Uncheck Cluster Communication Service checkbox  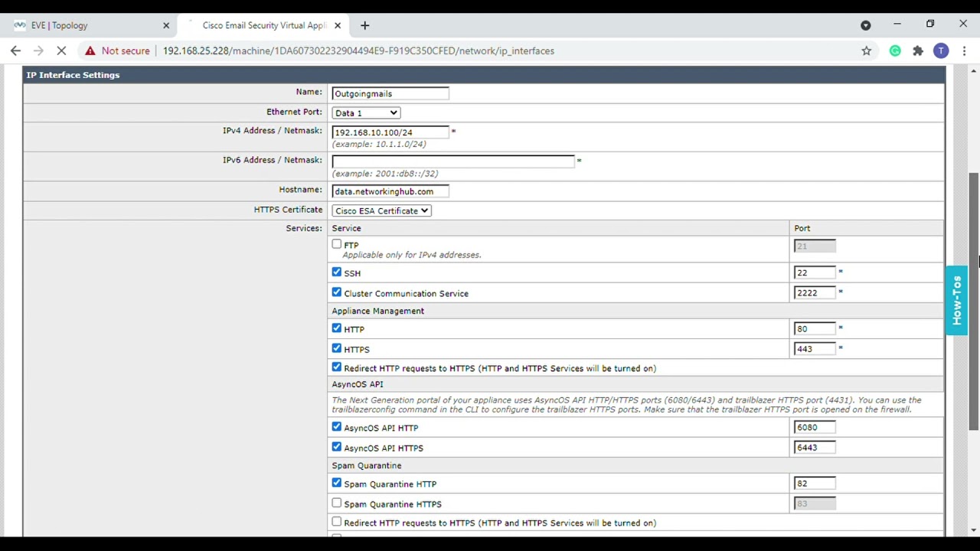point(337,292)
